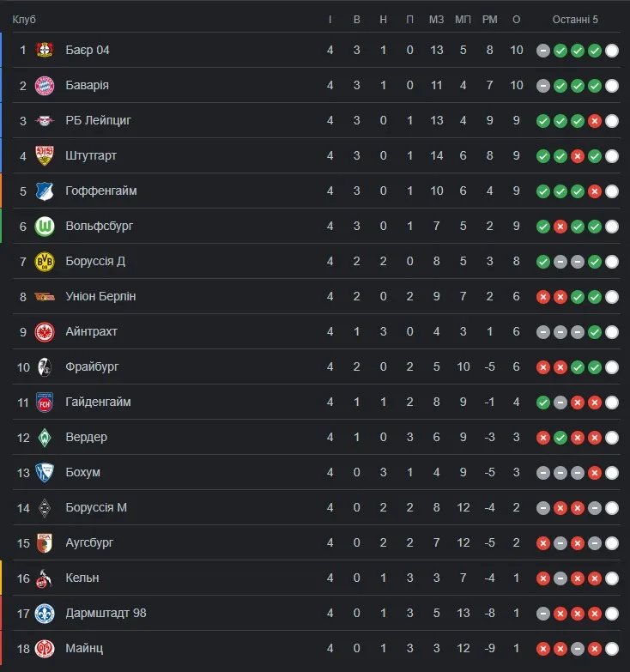Viewport: 630px width, 672px height.
Task: Open the Уніон Берлін team link
Action: [100, 296]
